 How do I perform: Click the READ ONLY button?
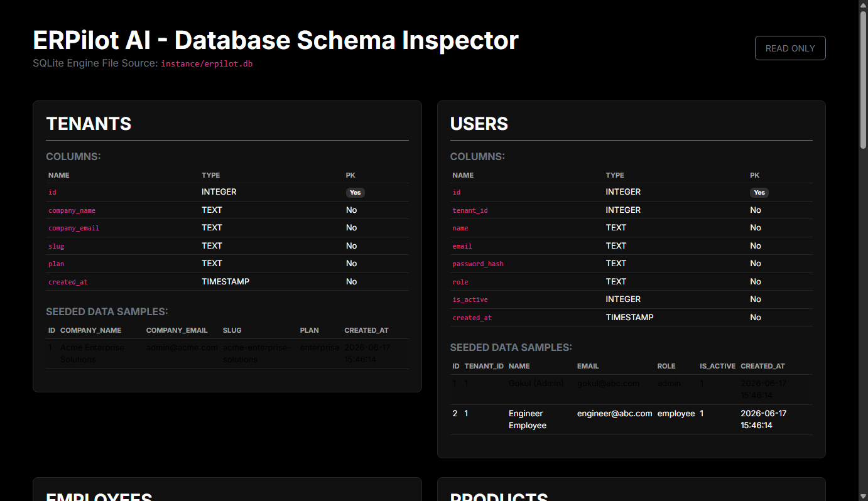(790, 48)
